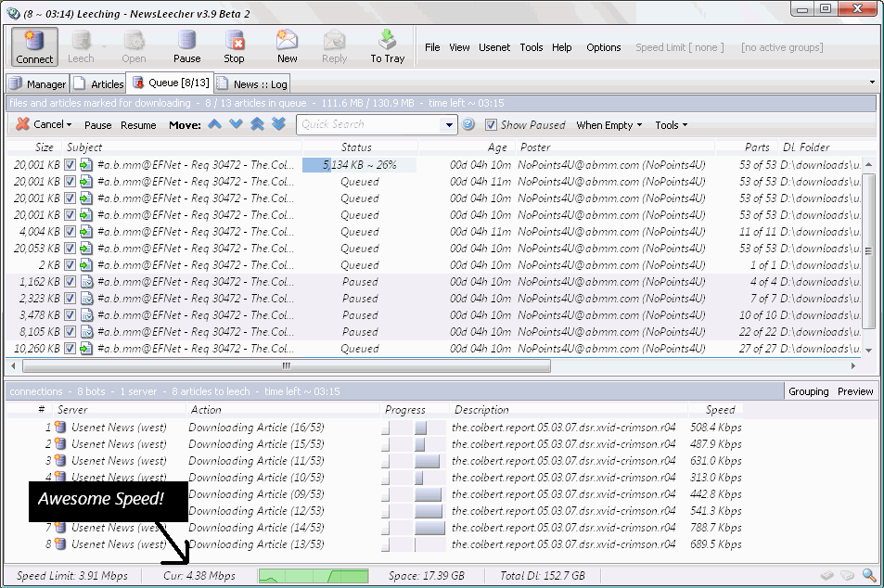
Task: Click the file icon on the 2 KB row
Action: pos(85,265)
